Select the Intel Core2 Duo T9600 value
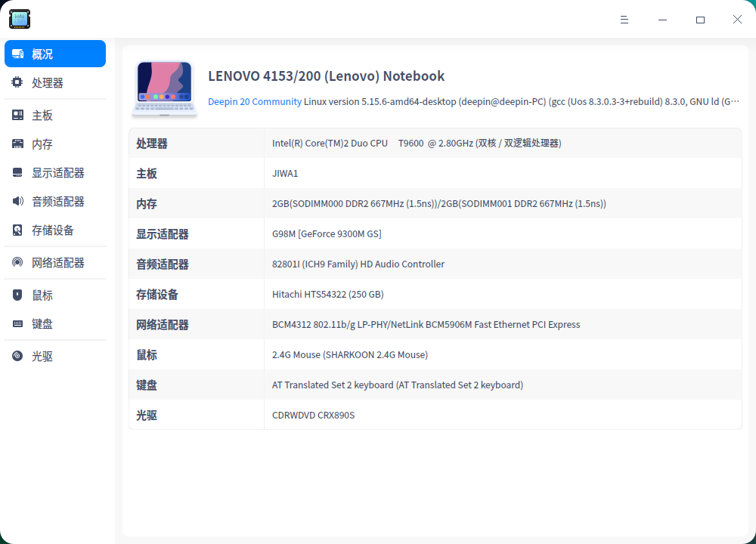The height and width of the screenshot is (544, 756). [417, 143]
